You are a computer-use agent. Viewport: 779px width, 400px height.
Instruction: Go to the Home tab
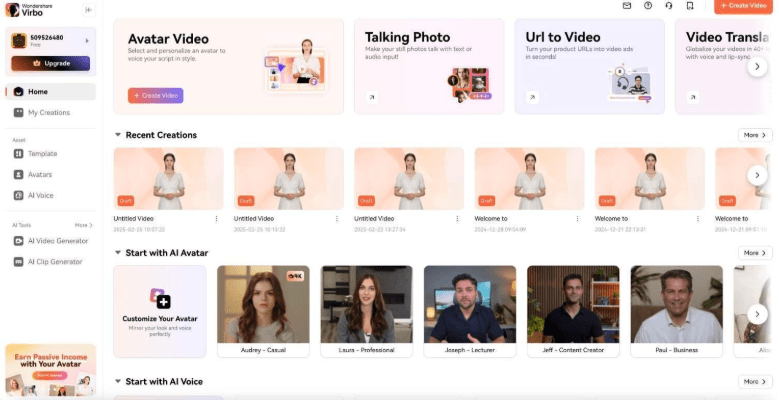click(37, 92)
